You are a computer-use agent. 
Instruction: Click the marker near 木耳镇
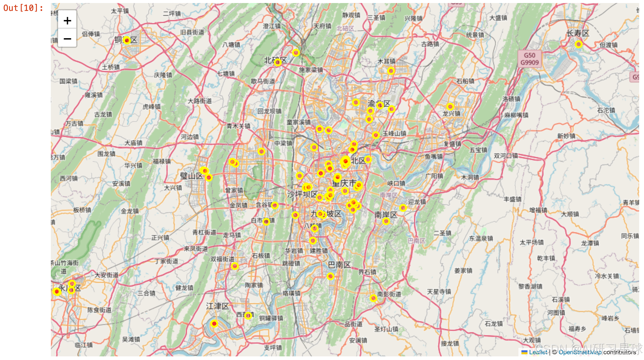point(391,71)
